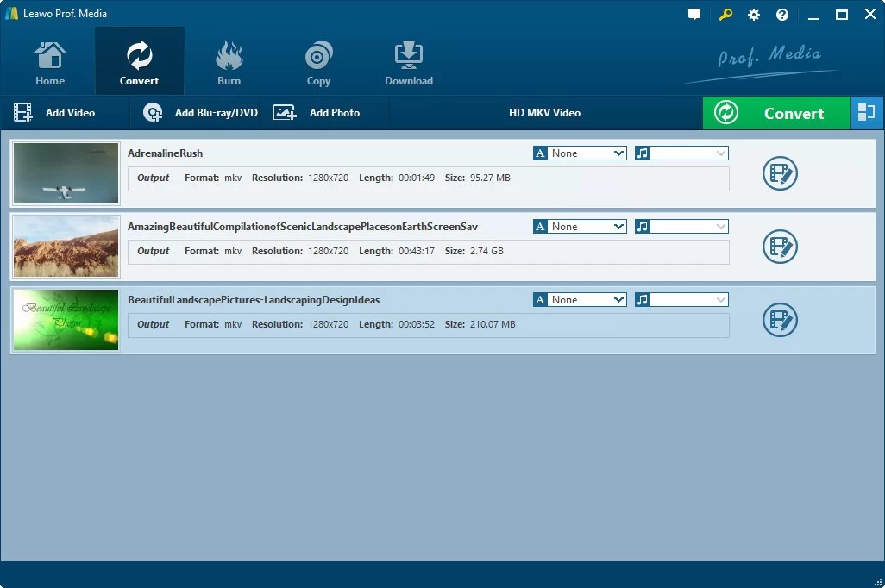Screen dimensions: 885x588
Task: Click the 95.27 MB size value
Action: pyautogui.click(x=490, y=178)
